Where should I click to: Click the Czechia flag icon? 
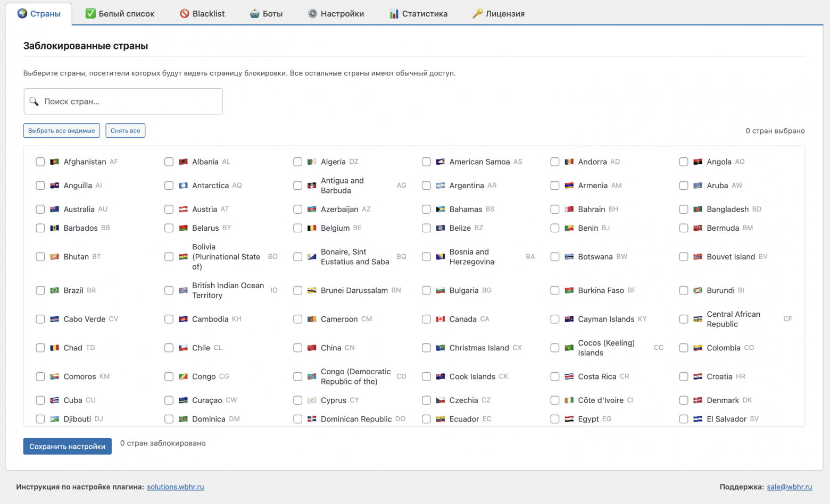point(441,400)
